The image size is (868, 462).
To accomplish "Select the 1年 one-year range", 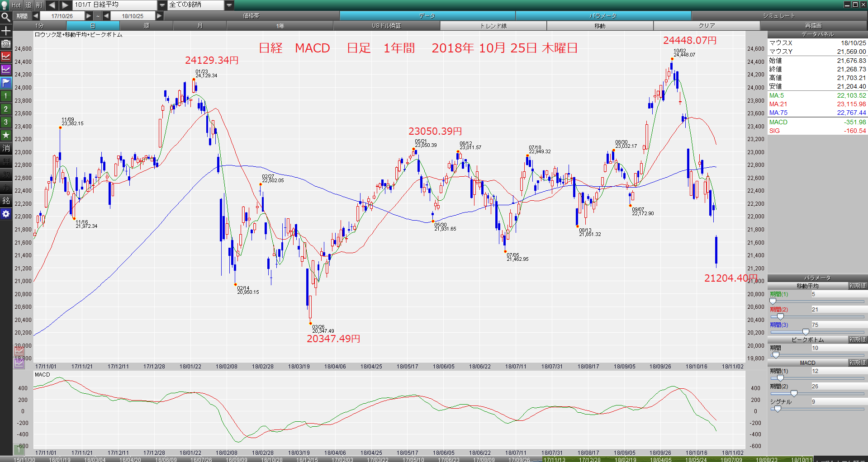I will click(x=280, y=26).
